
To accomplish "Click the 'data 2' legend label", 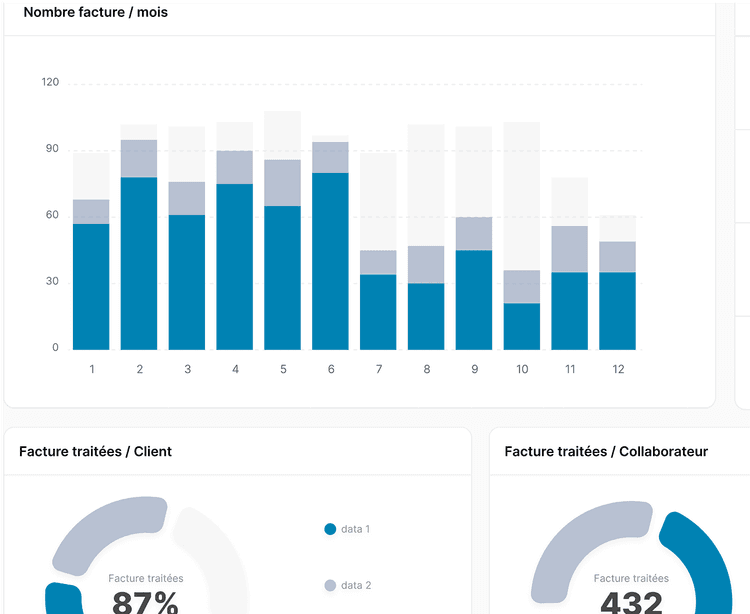I will (x=356, y=585).
